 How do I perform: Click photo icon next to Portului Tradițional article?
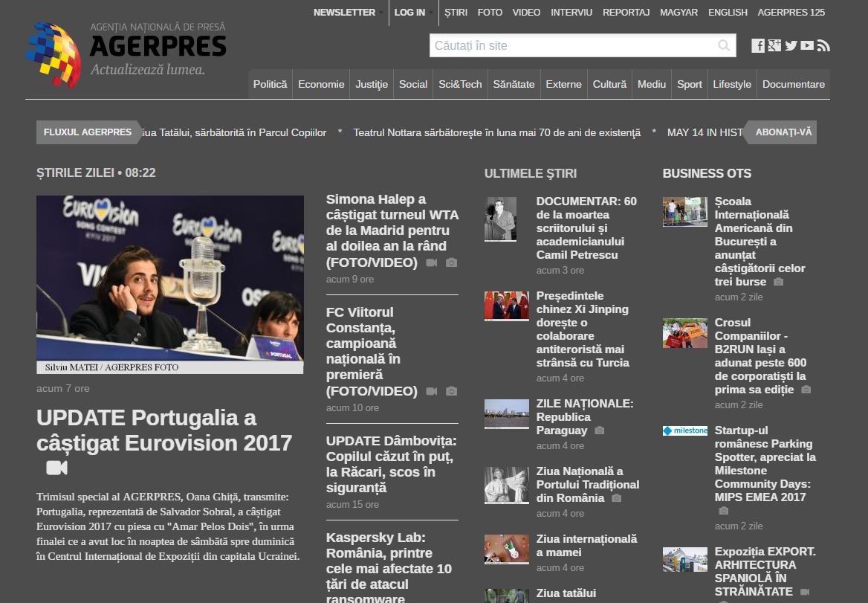(617, 498)
